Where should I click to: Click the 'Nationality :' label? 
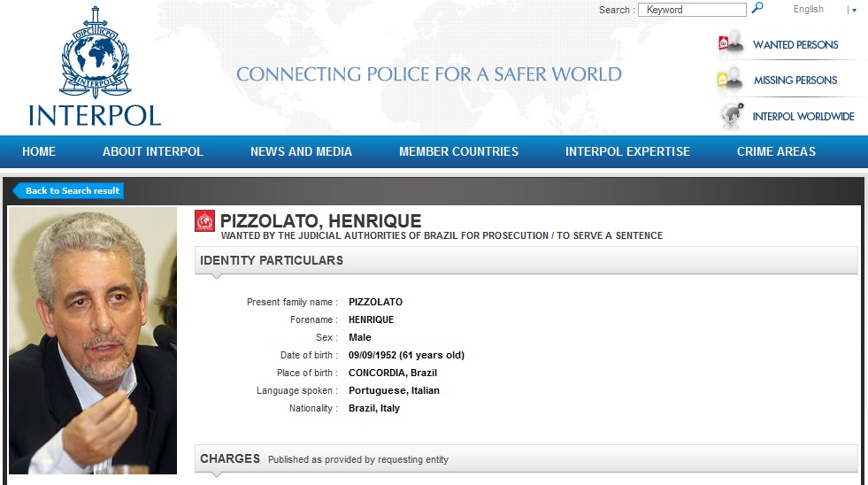point(313,409)
